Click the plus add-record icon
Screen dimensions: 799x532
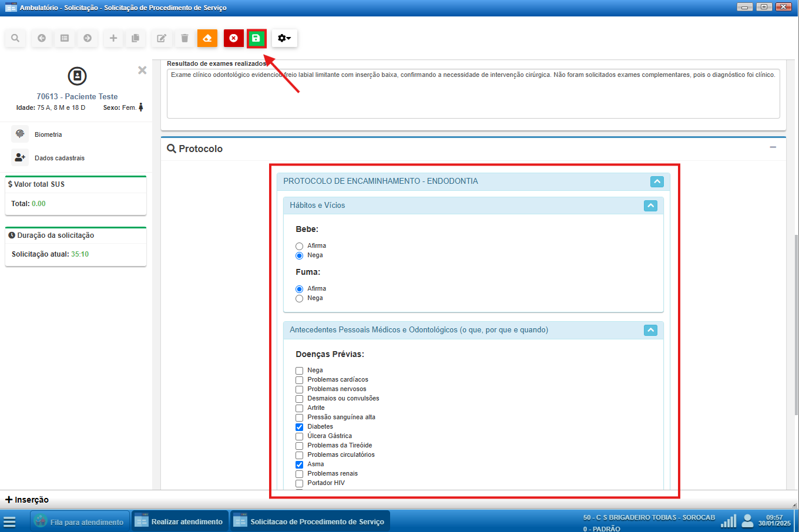click(x=113, y=38)
